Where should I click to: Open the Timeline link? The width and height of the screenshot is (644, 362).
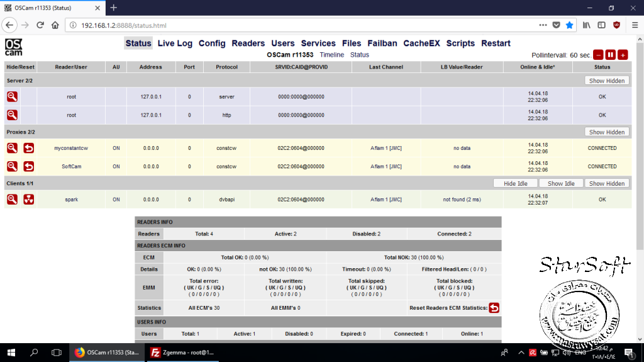click(332, 55)
